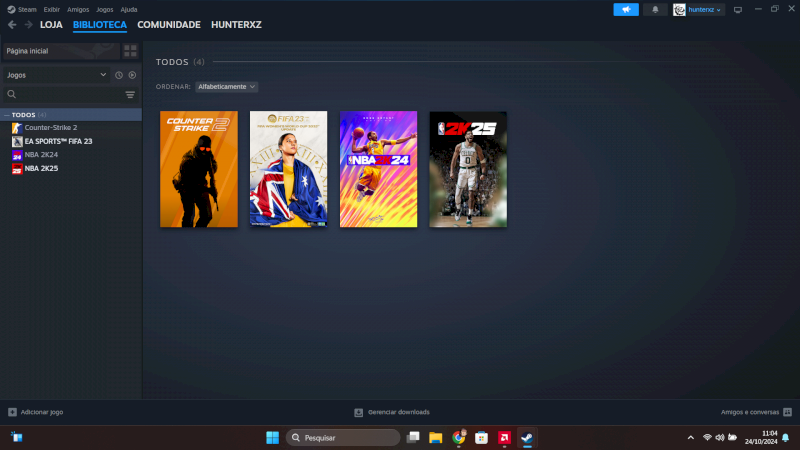Open the Amigos menu
The height and width of the screenshot is (450, 800).
tap(78, 9)
